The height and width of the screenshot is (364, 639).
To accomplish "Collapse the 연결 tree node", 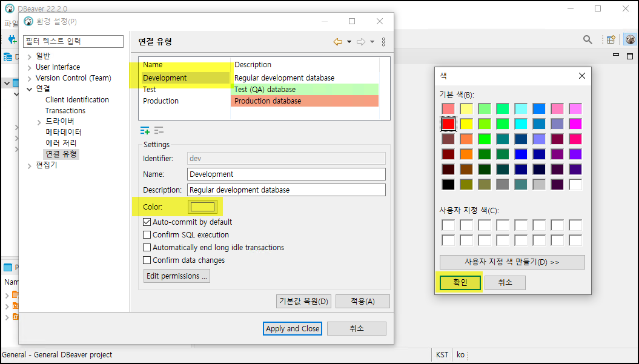I will click(29, 89).
